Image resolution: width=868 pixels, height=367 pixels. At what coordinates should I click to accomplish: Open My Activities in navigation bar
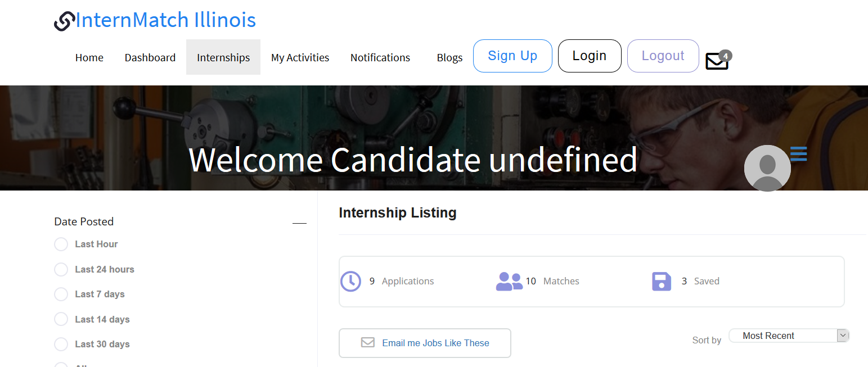click(x=300, y=57)
